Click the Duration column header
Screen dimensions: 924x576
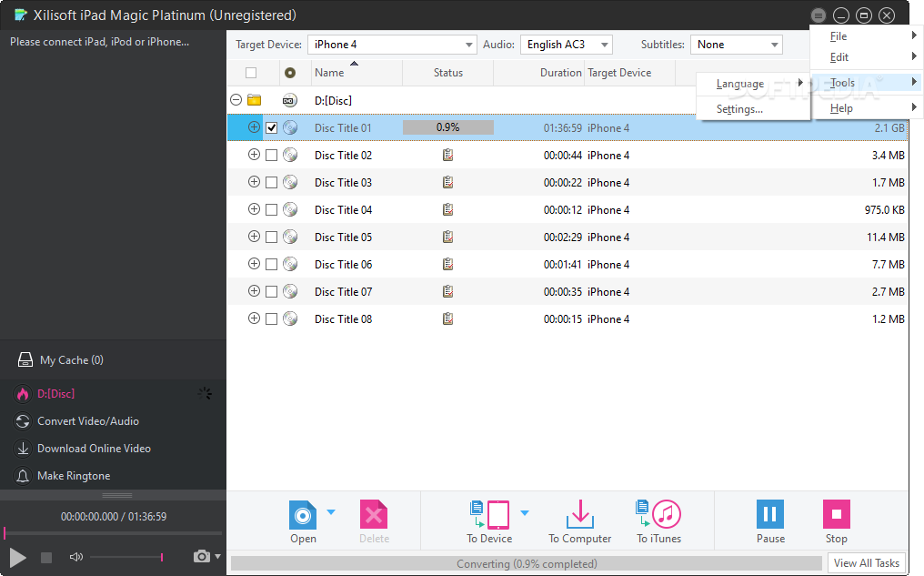coord(539,73)
